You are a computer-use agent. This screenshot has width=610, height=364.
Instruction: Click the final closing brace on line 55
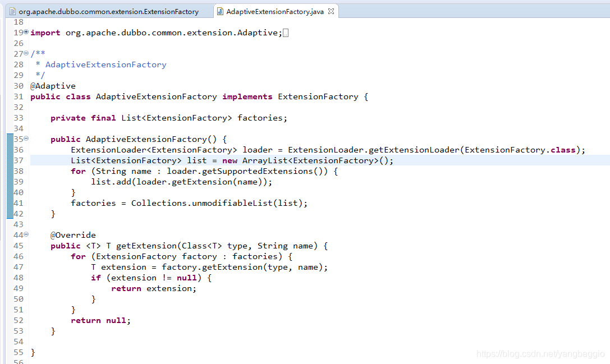pyautogui.click(x=33, y=353)
